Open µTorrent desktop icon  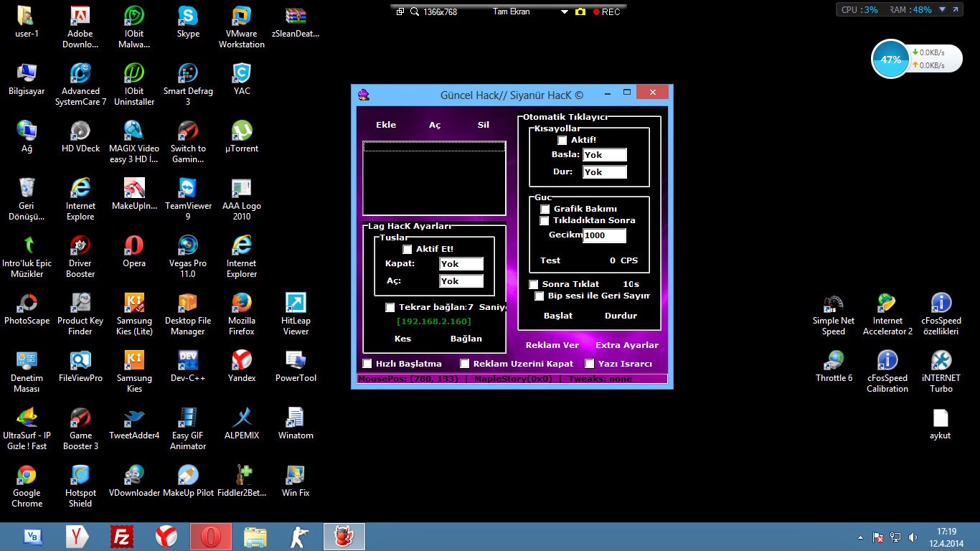242,136
